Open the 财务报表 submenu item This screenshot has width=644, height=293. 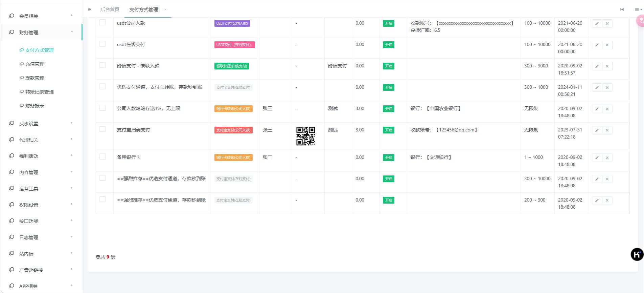pos(34,106)
